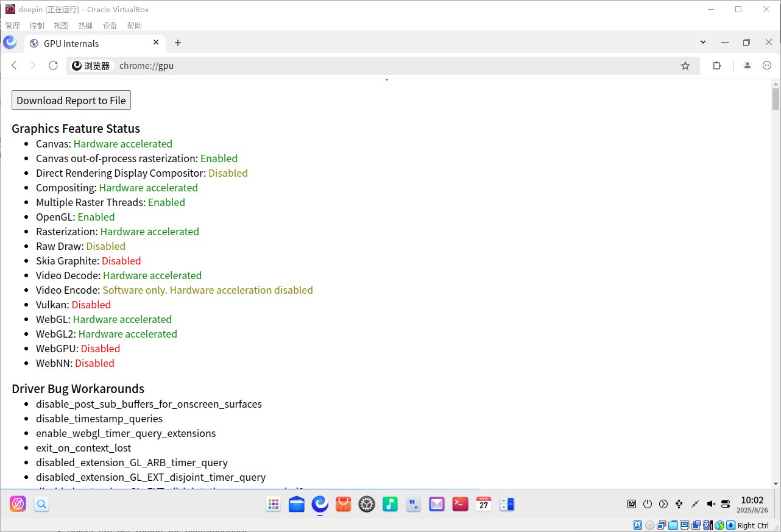Image resolution: width=781 pixels, height=532 pixels.
Task: Click the Skia Graphite: Disabled line
Action: pyautogui.click(x=88, y=261)
